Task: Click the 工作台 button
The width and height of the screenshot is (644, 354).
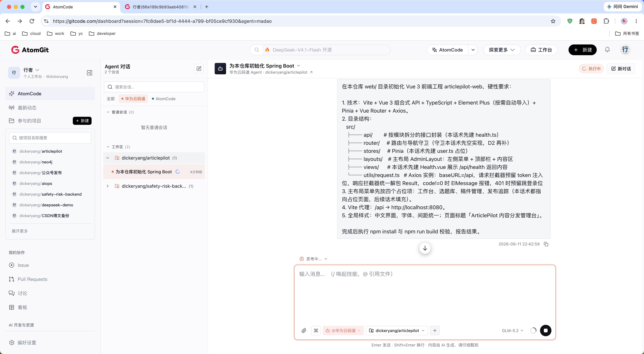Action: (541, 50)
